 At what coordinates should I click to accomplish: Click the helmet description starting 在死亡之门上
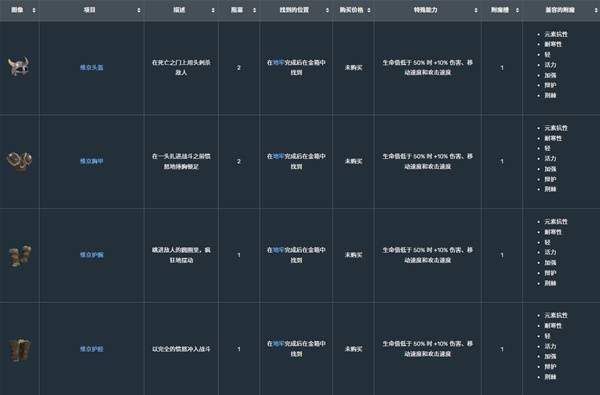(x=181, y=67)
